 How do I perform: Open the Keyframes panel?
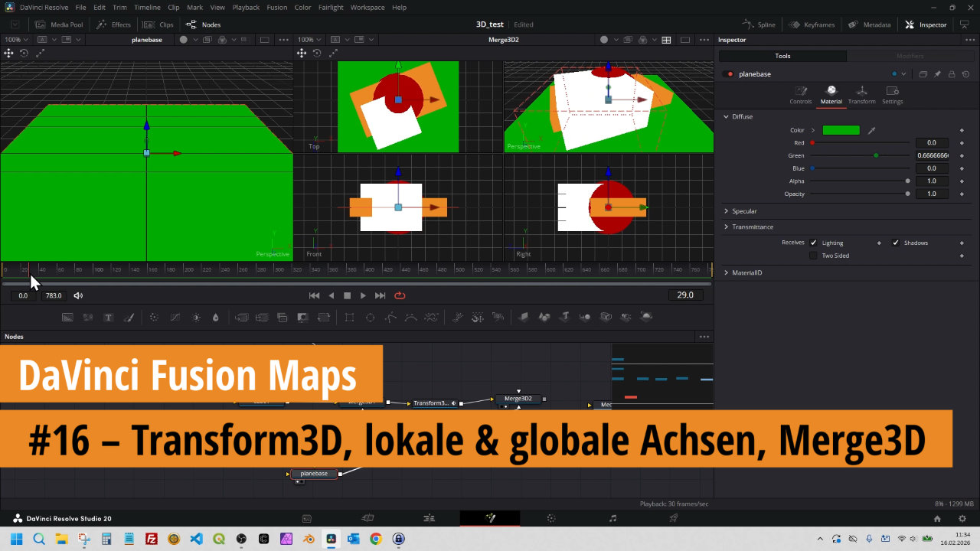point(812,24)
